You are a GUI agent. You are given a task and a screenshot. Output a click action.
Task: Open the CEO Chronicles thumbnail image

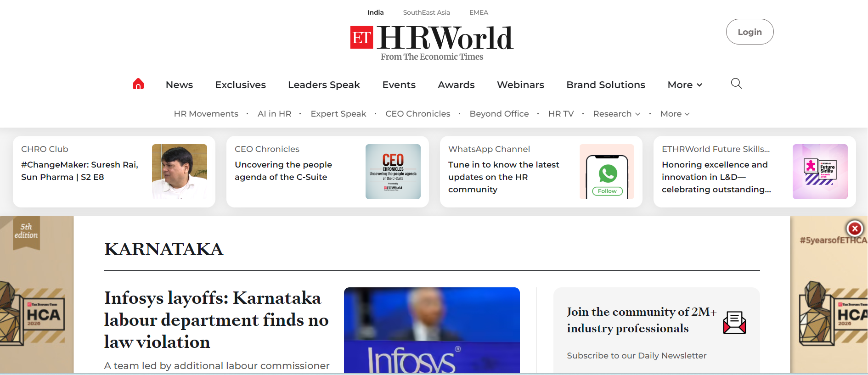393,172
